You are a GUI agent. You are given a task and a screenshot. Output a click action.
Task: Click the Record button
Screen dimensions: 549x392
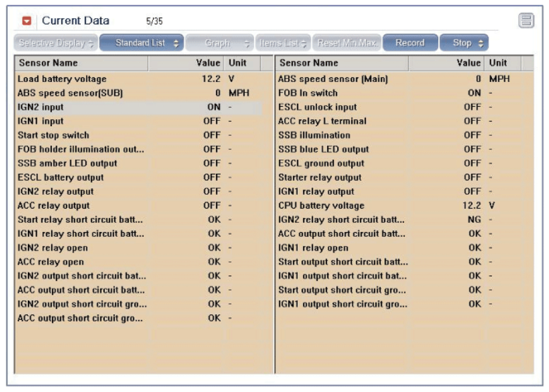[x=409, y=43]
